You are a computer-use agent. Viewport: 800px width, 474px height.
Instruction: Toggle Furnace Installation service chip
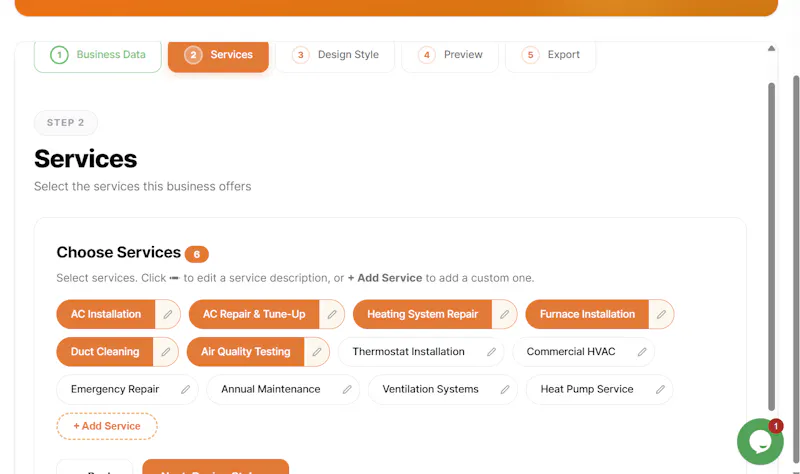[587, 314]
